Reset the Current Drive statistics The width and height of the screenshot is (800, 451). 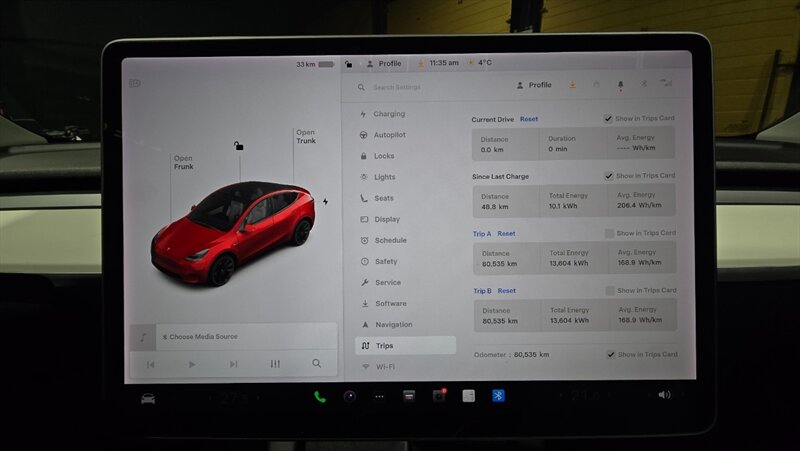[x=528, y=119]
